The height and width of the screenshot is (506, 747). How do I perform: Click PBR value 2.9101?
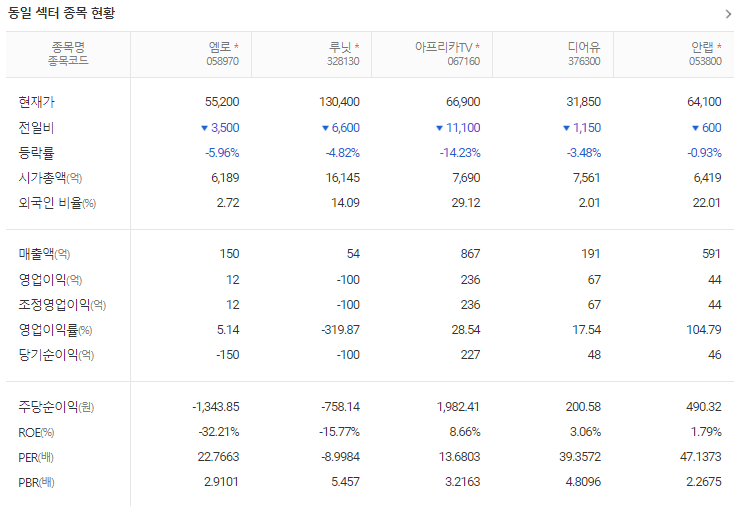221,482
